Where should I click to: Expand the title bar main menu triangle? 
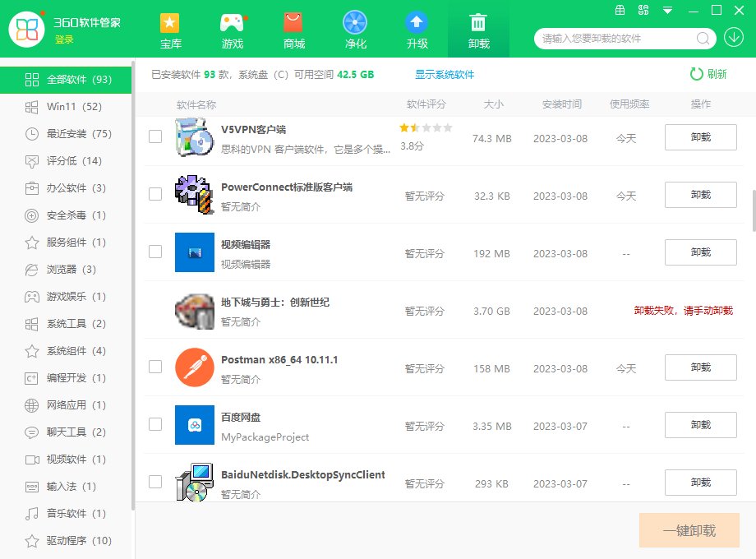tap(667, 10)
